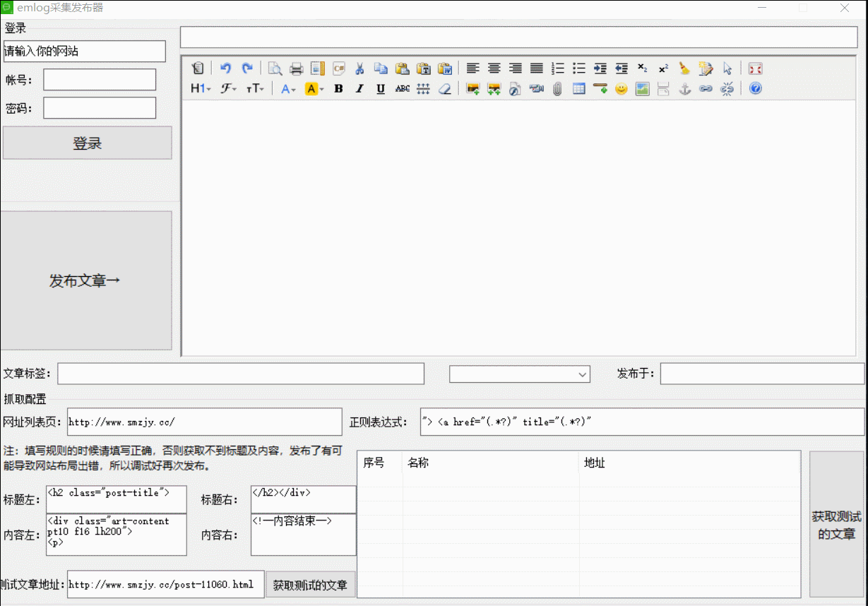The height and width of the screenshot is (606, 868).
Task: Apply quick format icon
Action: click(706, 69)
